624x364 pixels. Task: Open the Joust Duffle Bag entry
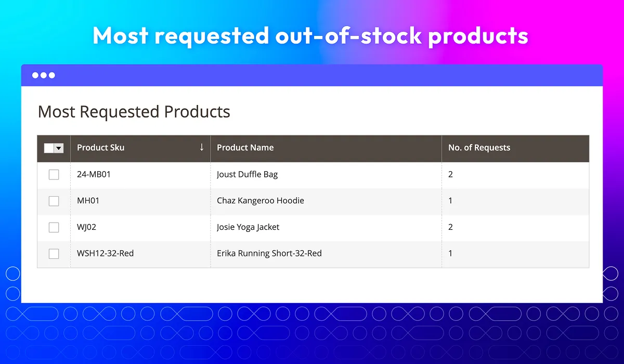(x=247, y=175)
